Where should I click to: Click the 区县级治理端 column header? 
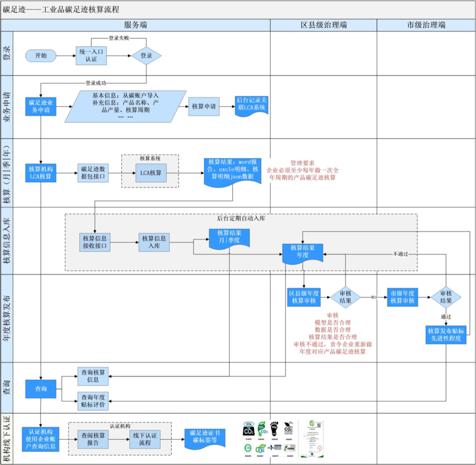point(324,25)
